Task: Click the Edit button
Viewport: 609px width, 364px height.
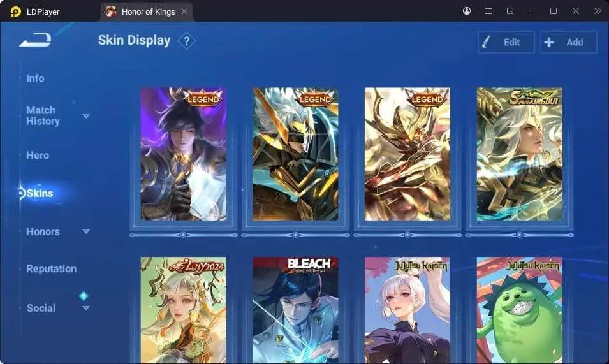Action: point(506,42)
